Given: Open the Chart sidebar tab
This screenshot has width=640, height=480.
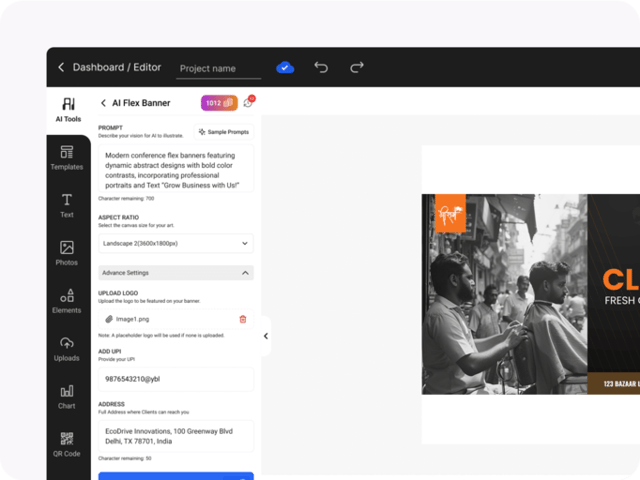Looking at the screenshot, I should coord(67,397).
